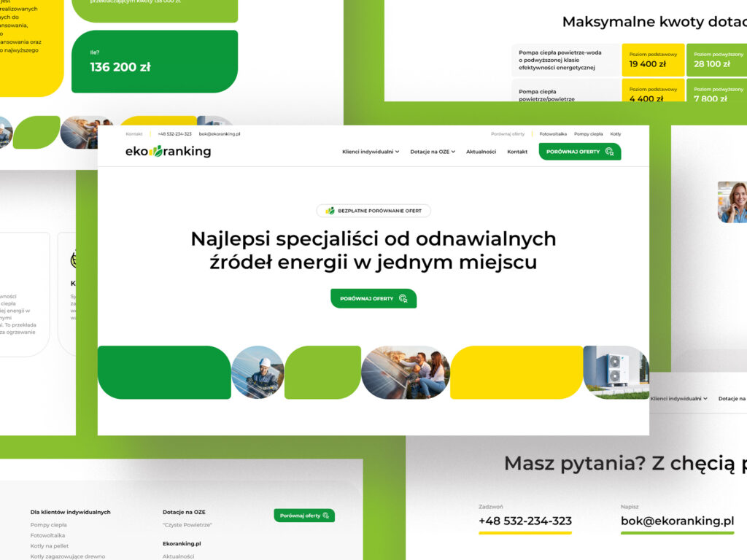
Task: Click the 136 200 zł green card
Action: (x=155, y=61)
